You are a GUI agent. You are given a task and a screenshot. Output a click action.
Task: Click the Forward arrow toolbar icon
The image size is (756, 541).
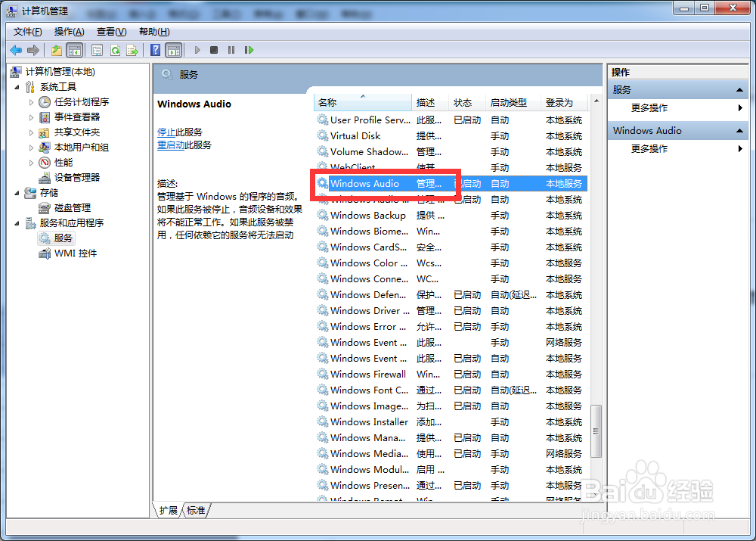coord(33,50)
